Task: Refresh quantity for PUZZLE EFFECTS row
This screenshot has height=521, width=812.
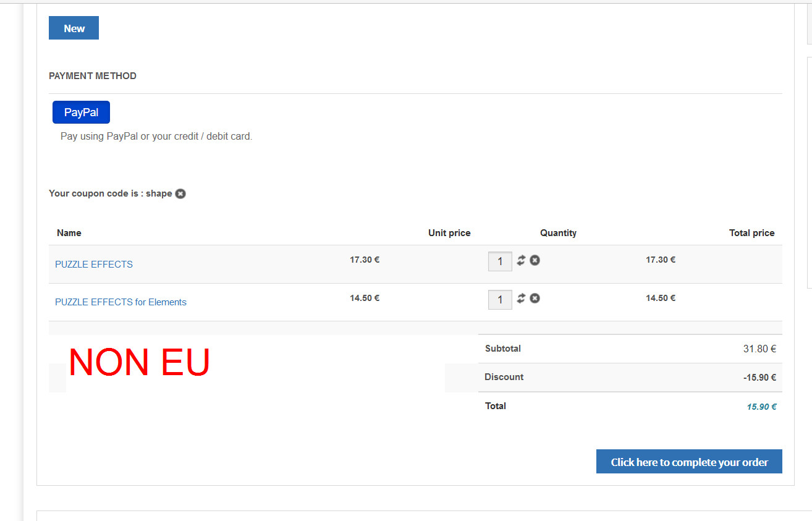Action: (x=521, y=260)
